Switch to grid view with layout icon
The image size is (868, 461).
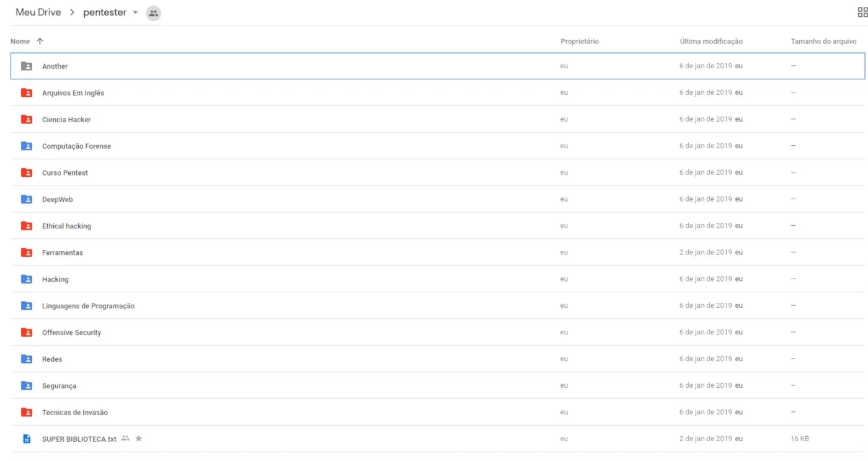862,12
